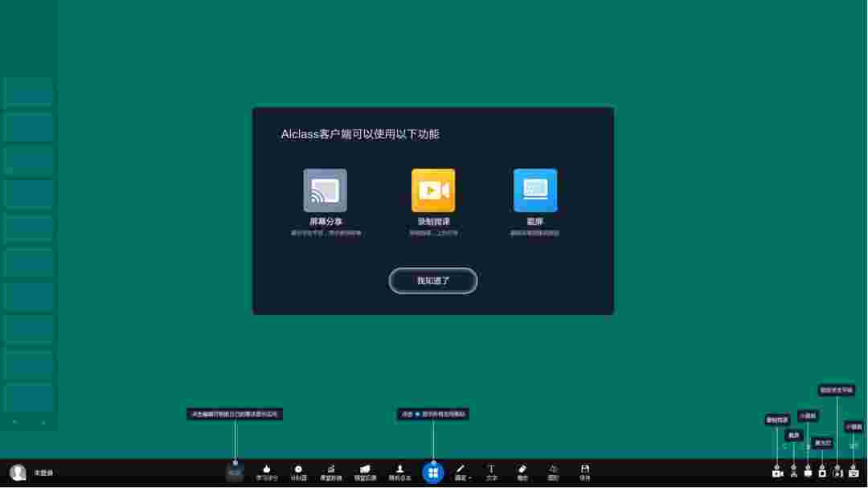Image resolution: width=868 pixels, height=488 pixels.
Task: Click the dimmed leftmost bottom toolbar button
Action: (235, 473)
